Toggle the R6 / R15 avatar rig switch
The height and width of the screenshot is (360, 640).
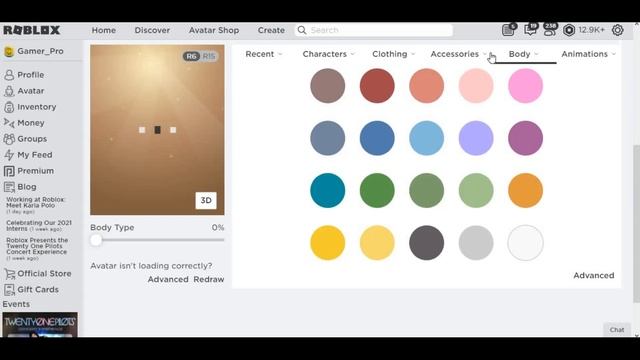pos(200,56)
